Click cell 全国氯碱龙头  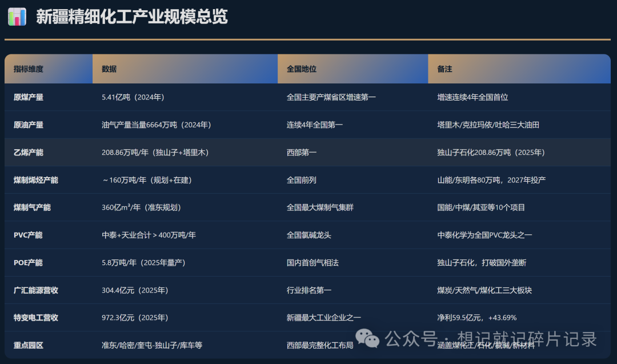[x=309, y=235]
